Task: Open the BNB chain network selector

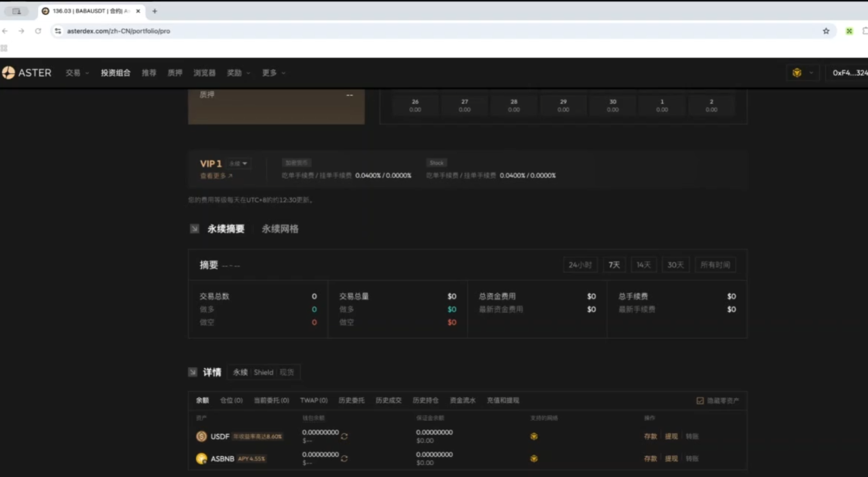Action: [802, 73]
